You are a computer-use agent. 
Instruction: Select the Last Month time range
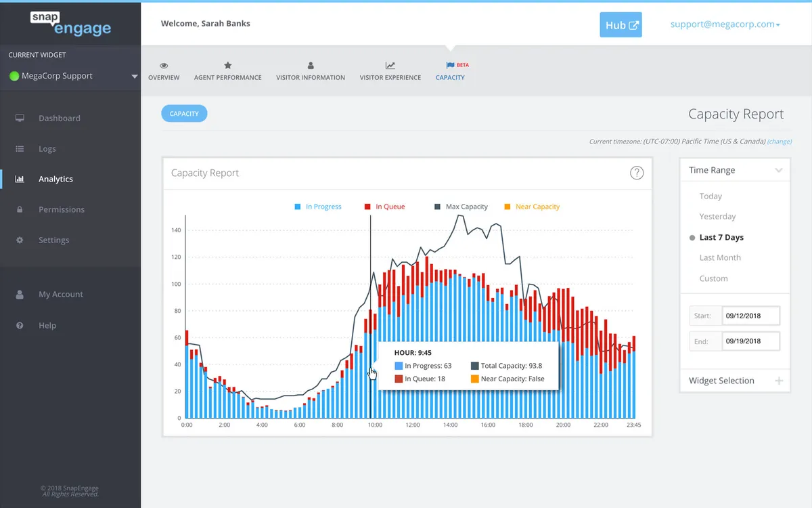coord(720,258)
